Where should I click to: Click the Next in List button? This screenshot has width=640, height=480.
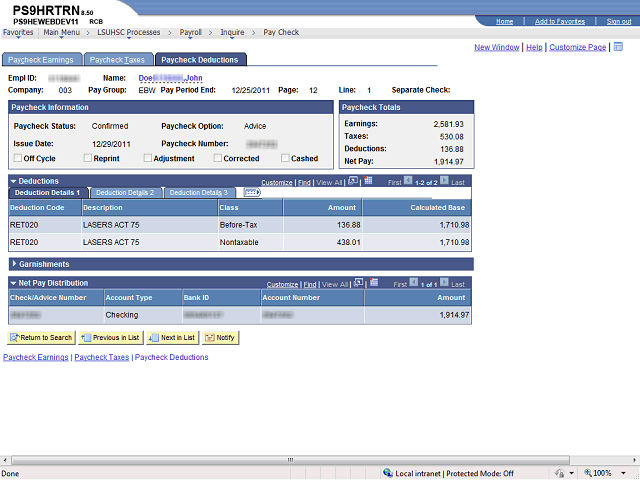[173, 338]
